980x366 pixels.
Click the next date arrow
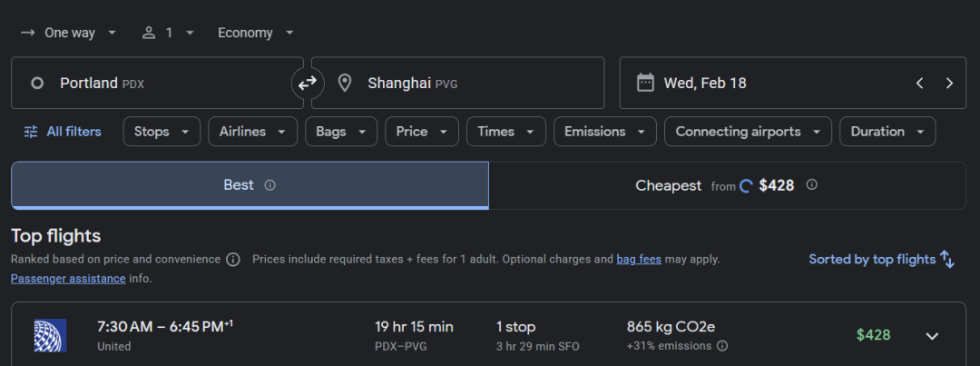(949, 84)
